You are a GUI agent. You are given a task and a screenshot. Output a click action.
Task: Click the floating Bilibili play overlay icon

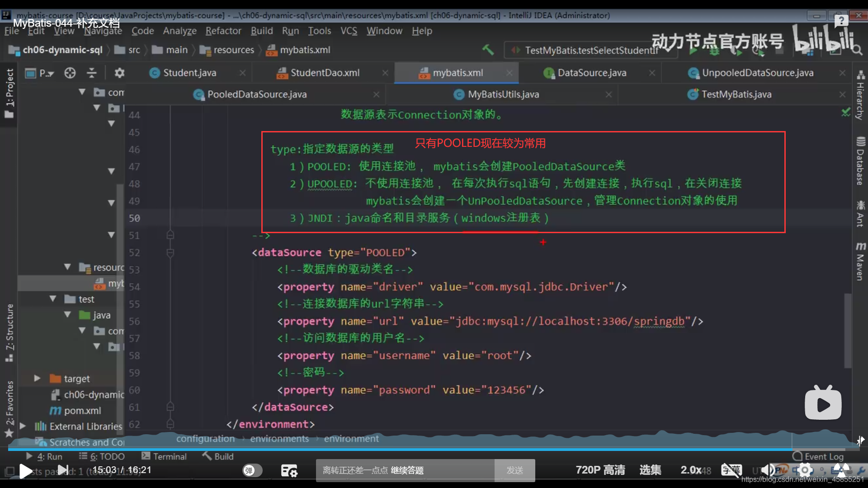click(x=823, y=403)
